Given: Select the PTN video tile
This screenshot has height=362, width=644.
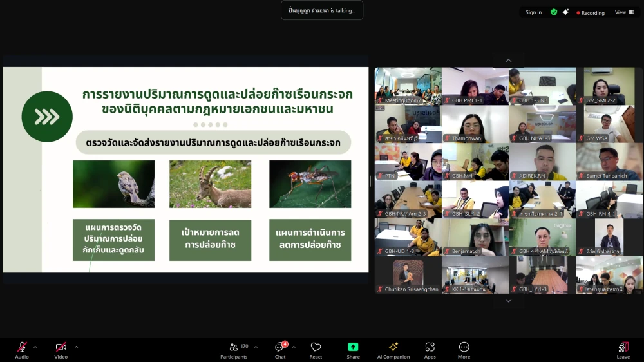Looking at the screenshot, I should pyautogui.click(x=408, y=162).
